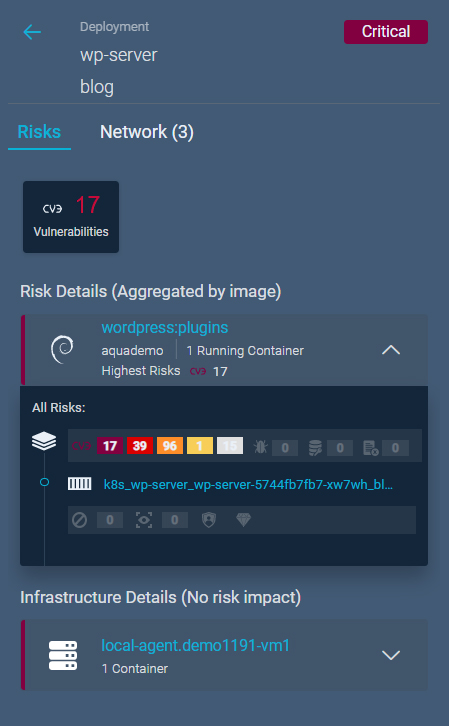Click the '1 Container' text
This screenshot has height=726, width=449.
(x=135, y=669)
